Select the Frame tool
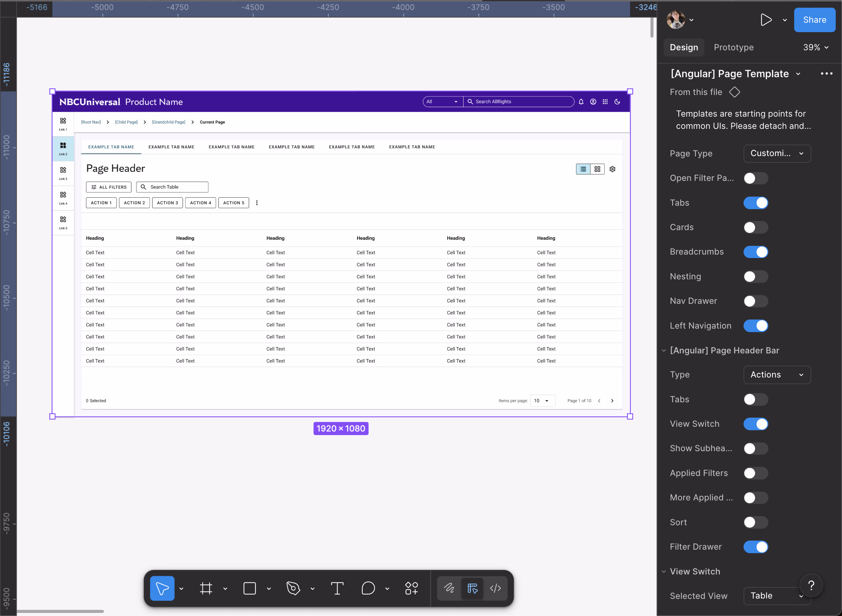Image resolution: width=842 pixels, height=616 pixels. [206, 588]
